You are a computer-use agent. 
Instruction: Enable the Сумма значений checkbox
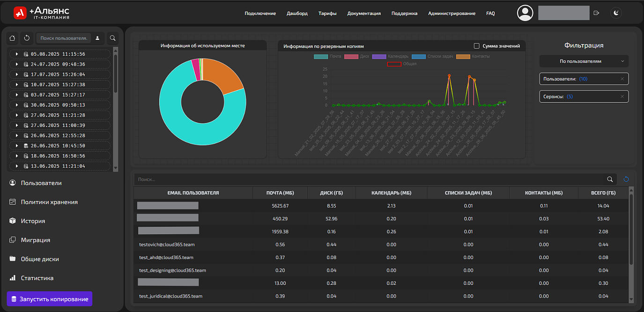(x=477, y=46)
